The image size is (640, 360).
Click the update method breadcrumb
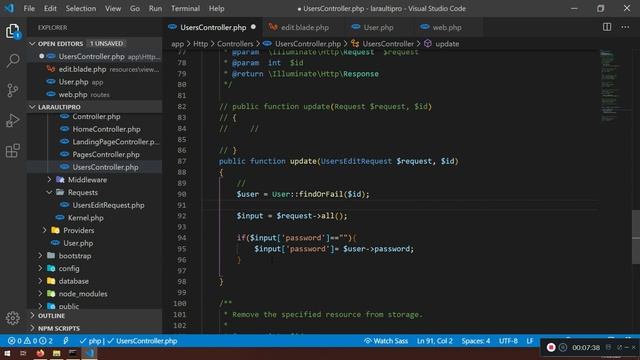(442, 44)
